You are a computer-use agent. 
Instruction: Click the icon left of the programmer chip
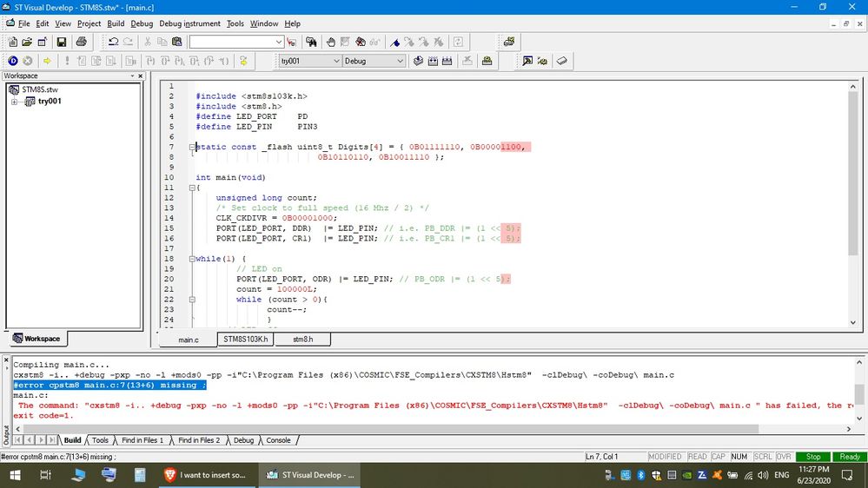pos(542,61)
